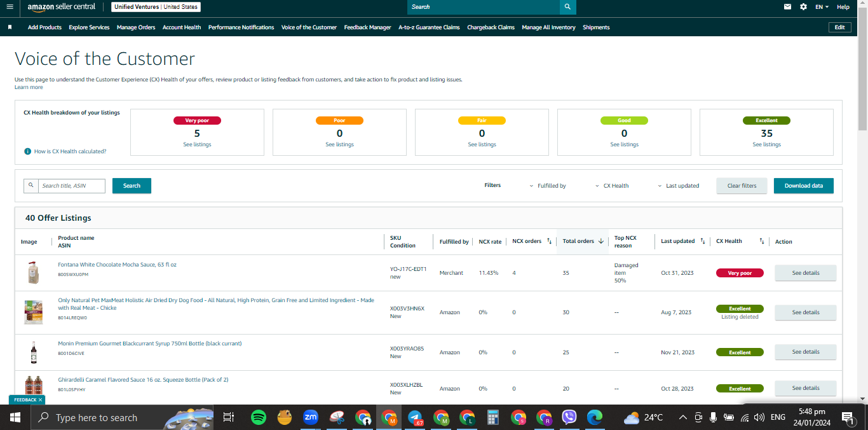The image size is (868, 430).
Task: Open Microsoft Edge from the taskbar
Action: tap(595, 417)
